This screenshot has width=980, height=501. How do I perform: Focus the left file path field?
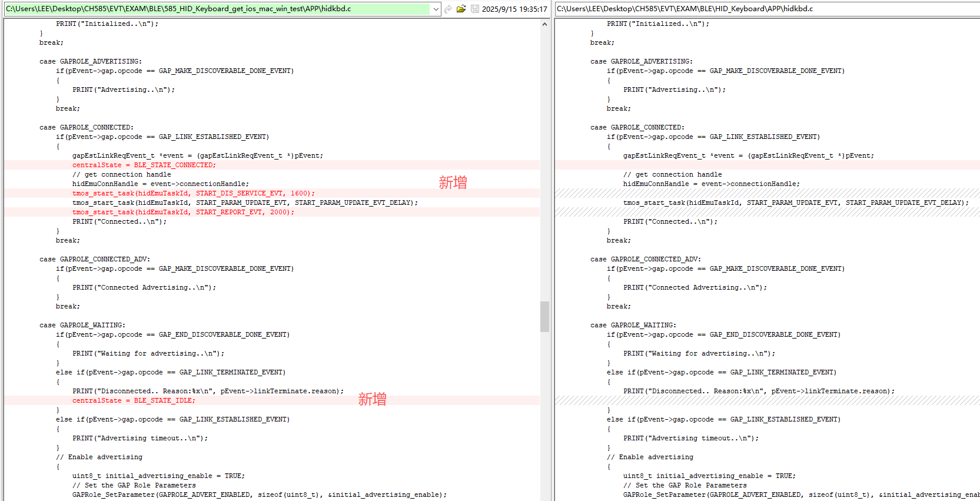coord(218,9)
